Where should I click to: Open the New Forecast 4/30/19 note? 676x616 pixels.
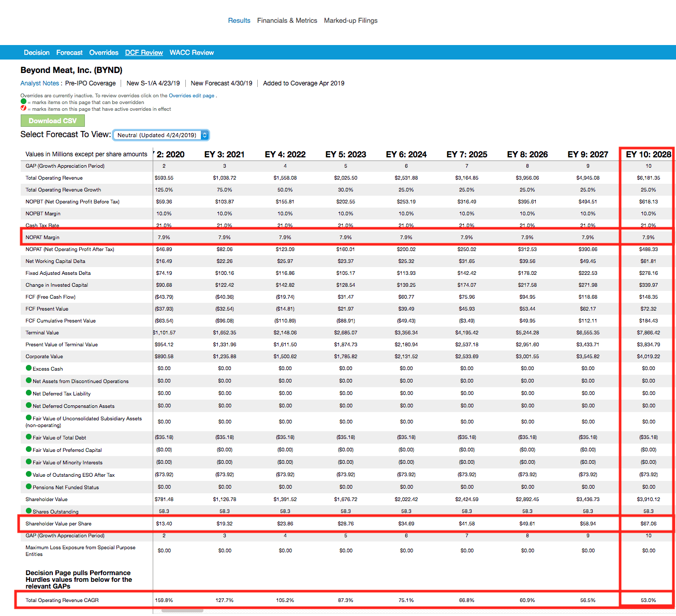coord(222,83)
